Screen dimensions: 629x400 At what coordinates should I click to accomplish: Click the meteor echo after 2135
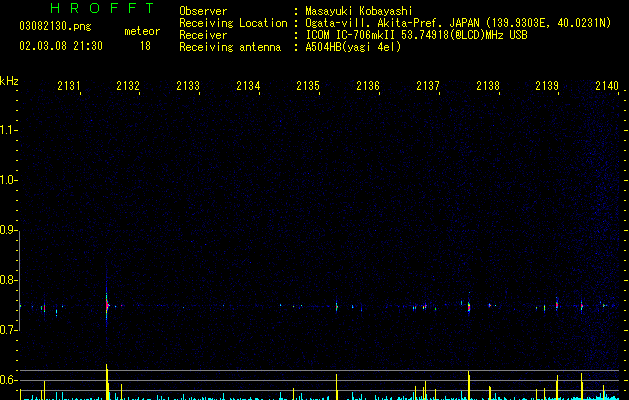(x=337, y=306)
